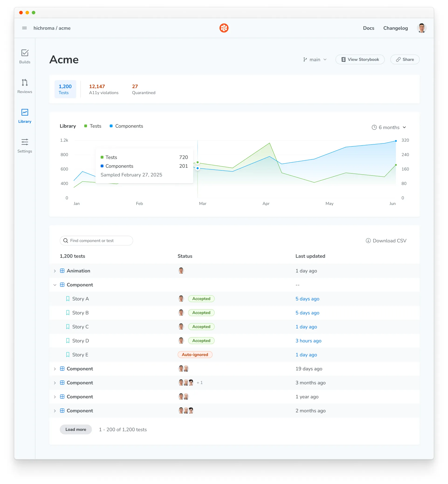This screenshot has width=448, height=484.
Task: Click the Story A bookmark icon
Action: 68,299
